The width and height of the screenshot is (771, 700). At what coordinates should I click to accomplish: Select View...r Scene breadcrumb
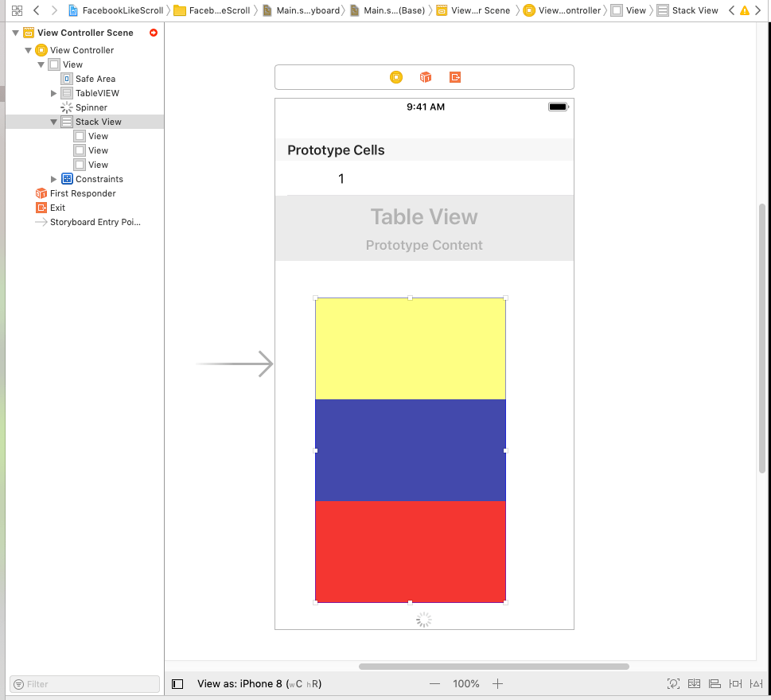click(473, 10)
